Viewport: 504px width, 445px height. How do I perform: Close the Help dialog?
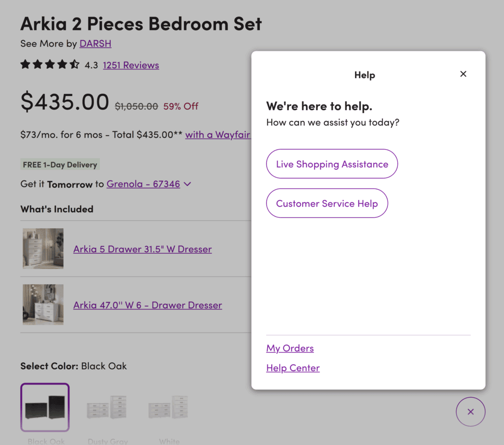(463, 74)
